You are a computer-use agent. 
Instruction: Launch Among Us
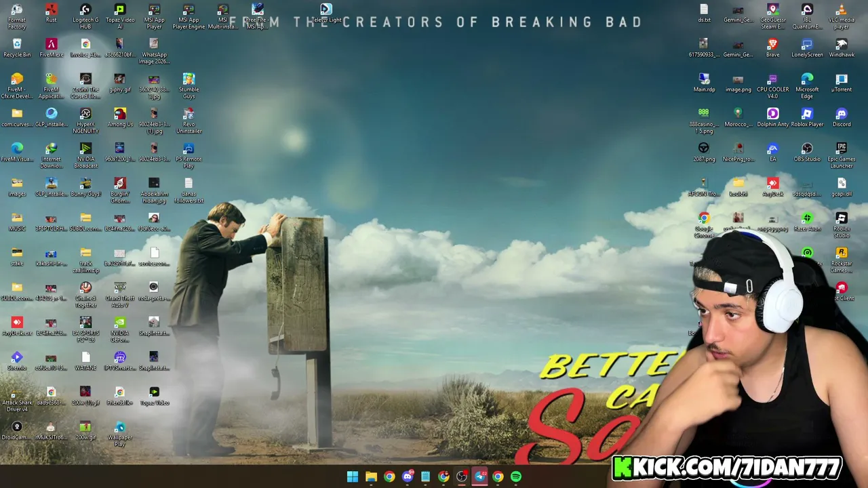click(x=120, y=117)
